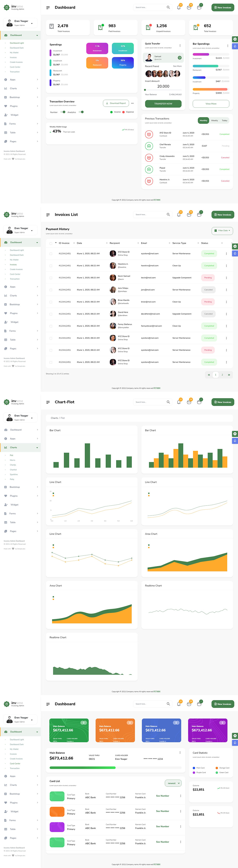Check the David Here invoice row checkbox
238x868 pixels.
coord(51,314)
